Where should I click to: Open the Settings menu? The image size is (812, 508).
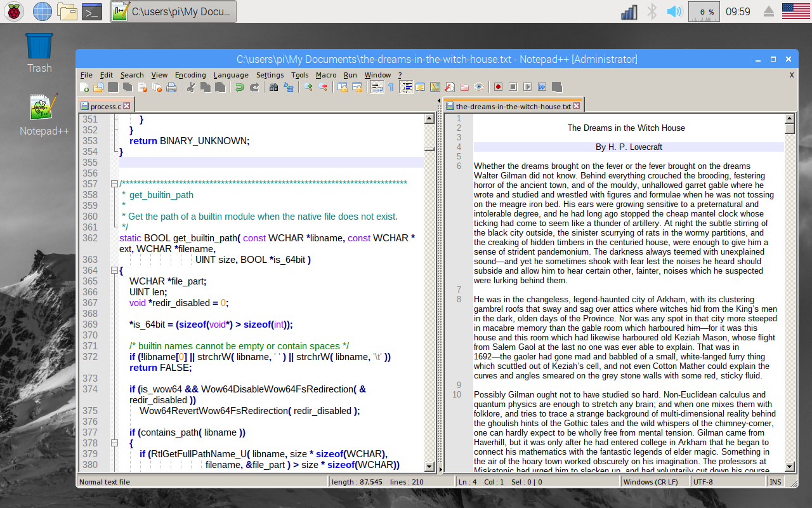[x=270, y=75]
